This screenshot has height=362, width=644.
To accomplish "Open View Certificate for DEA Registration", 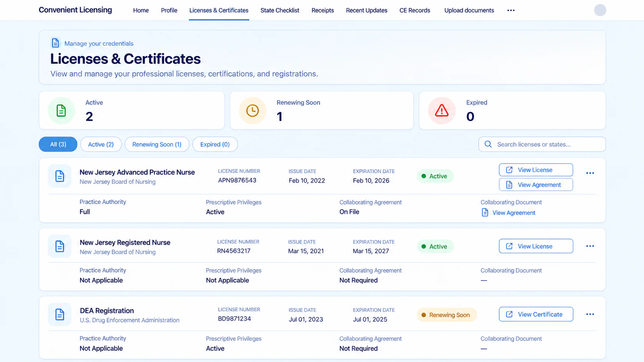I will (x=536, y=314).
